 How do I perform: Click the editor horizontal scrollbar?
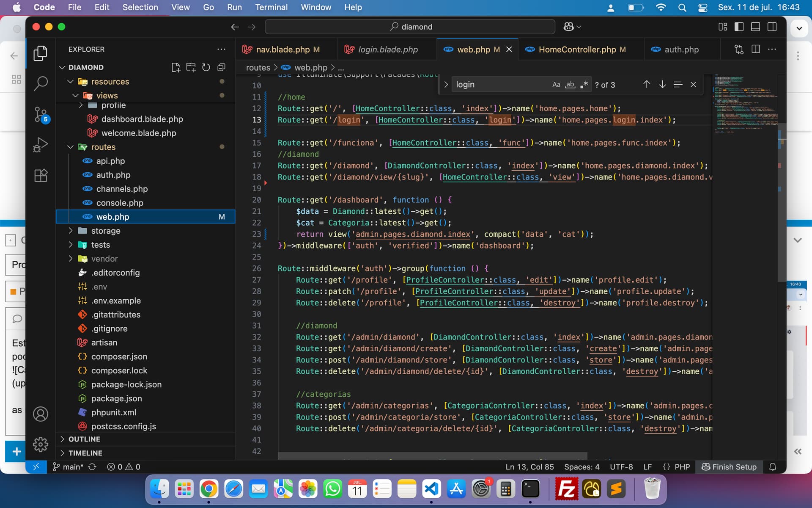pos(432,456)
